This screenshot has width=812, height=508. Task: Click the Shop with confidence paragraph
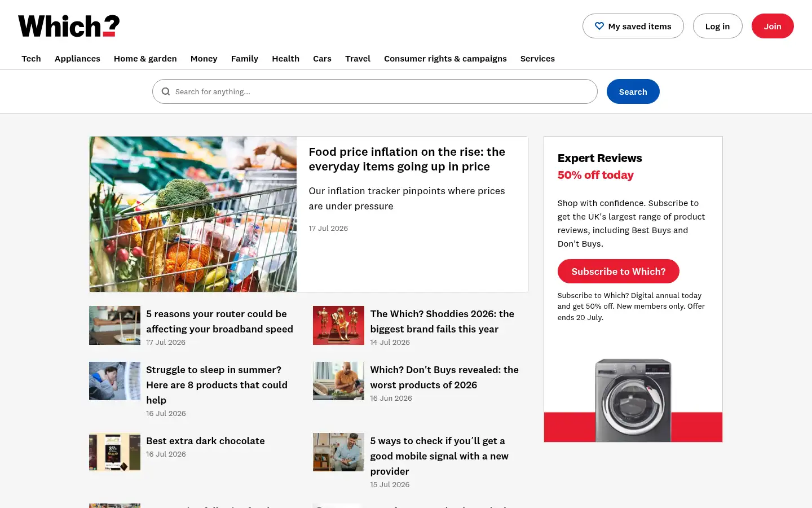[x=631, y=224]
